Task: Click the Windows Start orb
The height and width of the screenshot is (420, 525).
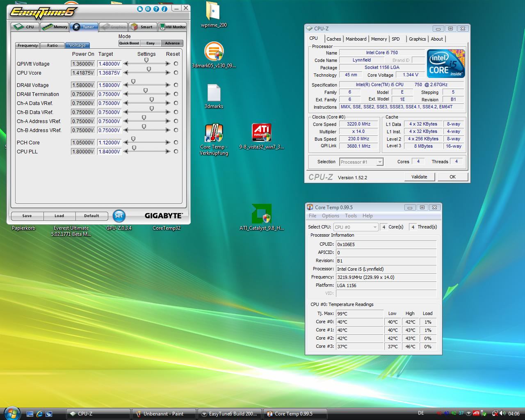Action: coord(11,413)
